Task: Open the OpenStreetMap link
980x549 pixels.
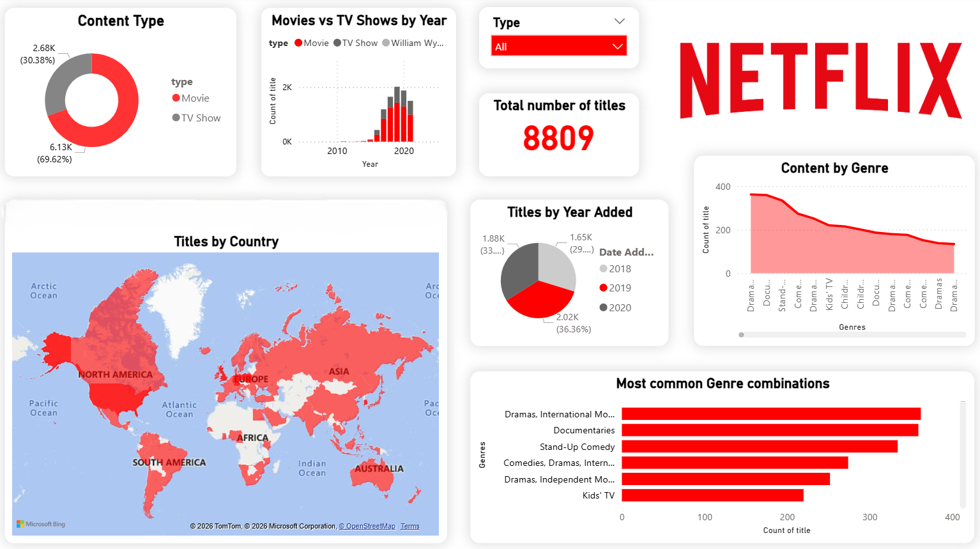Action: click(x=367, y=527)
